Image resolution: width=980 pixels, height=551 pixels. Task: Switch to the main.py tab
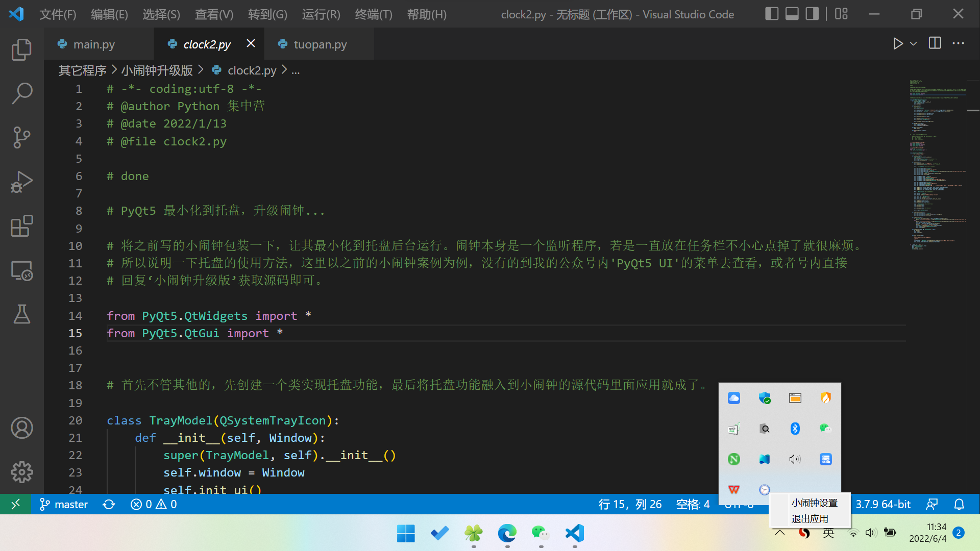point(94,44)
